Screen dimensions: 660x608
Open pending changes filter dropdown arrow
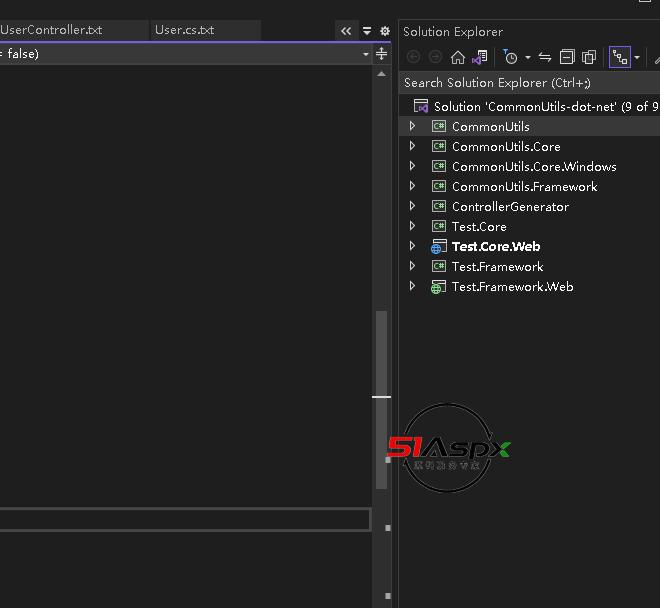click(527, 58)
